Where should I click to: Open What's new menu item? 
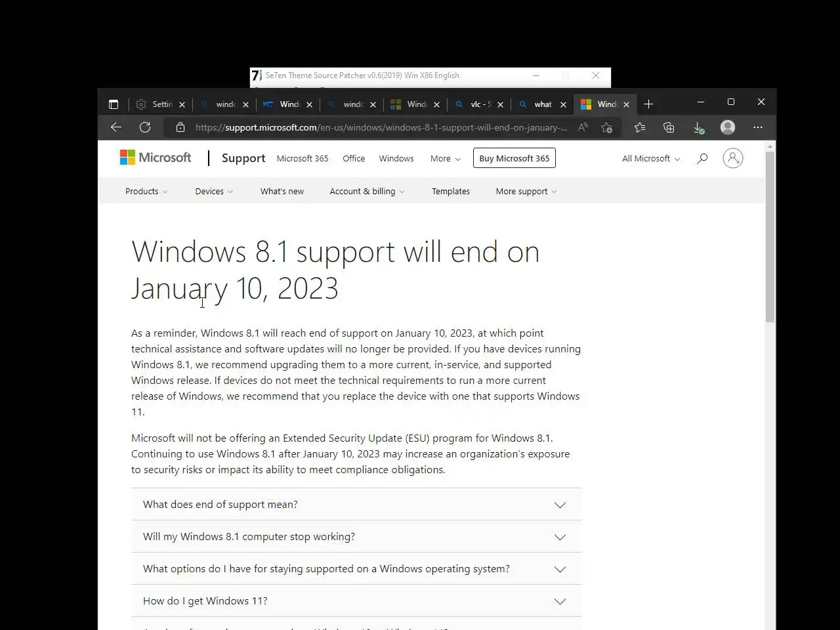point(282,191)
